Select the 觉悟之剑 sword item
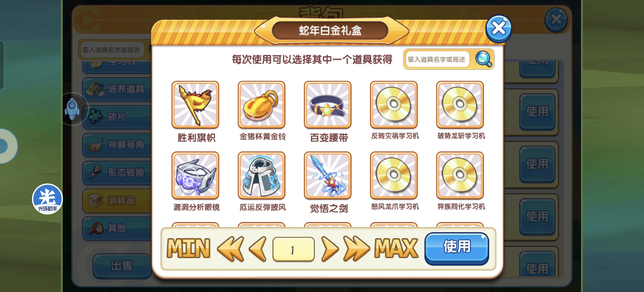The image size is (644, 292). (327, 175)
